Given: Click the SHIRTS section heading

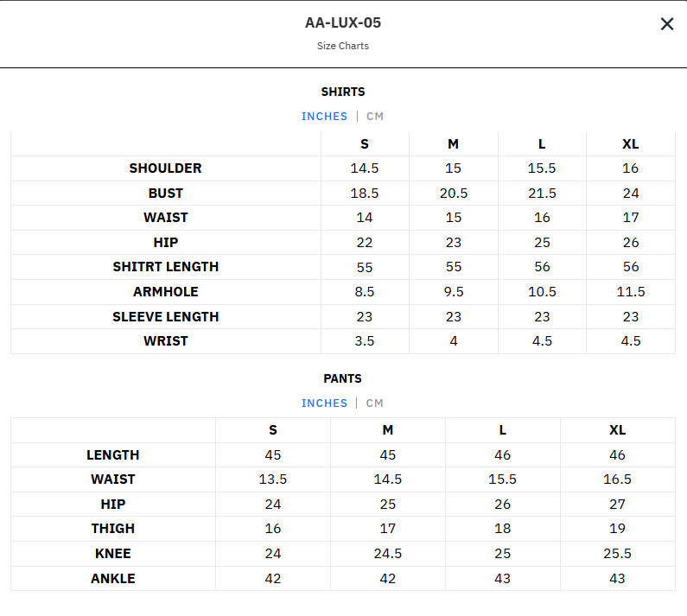Looking at the screenshot, I should pos(343,92).
